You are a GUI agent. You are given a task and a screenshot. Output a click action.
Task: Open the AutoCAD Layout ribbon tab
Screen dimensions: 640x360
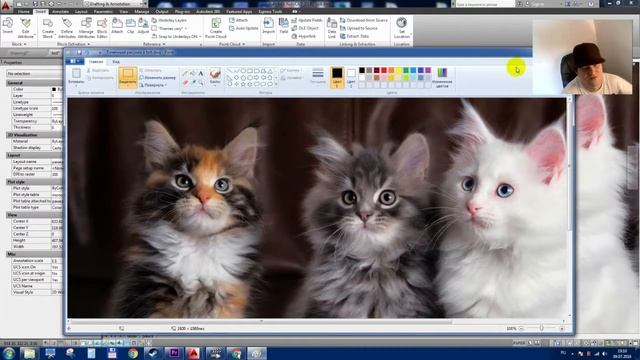(x=81, y=11)
